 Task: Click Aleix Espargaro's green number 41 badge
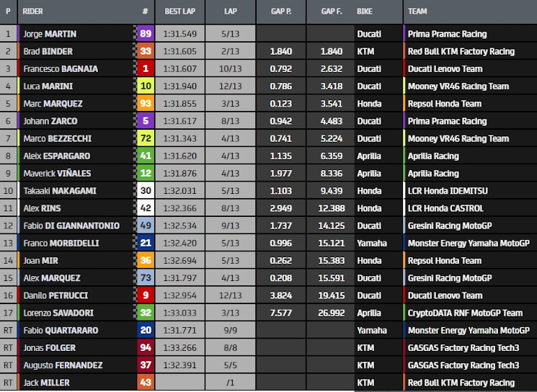tap(146, 156)
